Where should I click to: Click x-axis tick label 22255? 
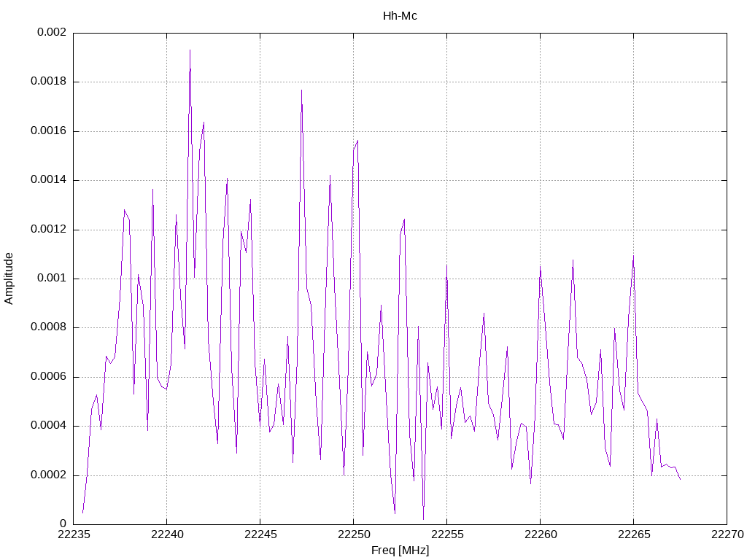coord(447,534)
